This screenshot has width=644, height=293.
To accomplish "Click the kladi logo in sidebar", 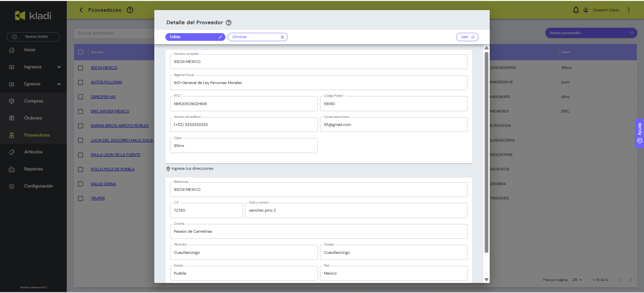I will click(x=33, y=15).
